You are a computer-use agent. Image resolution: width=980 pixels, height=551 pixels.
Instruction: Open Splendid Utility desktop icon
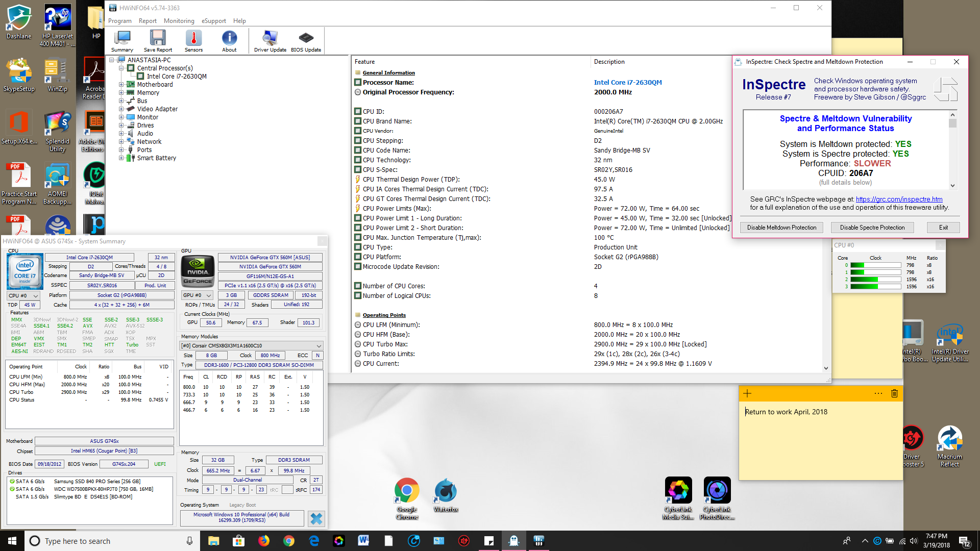coord(57,132)
